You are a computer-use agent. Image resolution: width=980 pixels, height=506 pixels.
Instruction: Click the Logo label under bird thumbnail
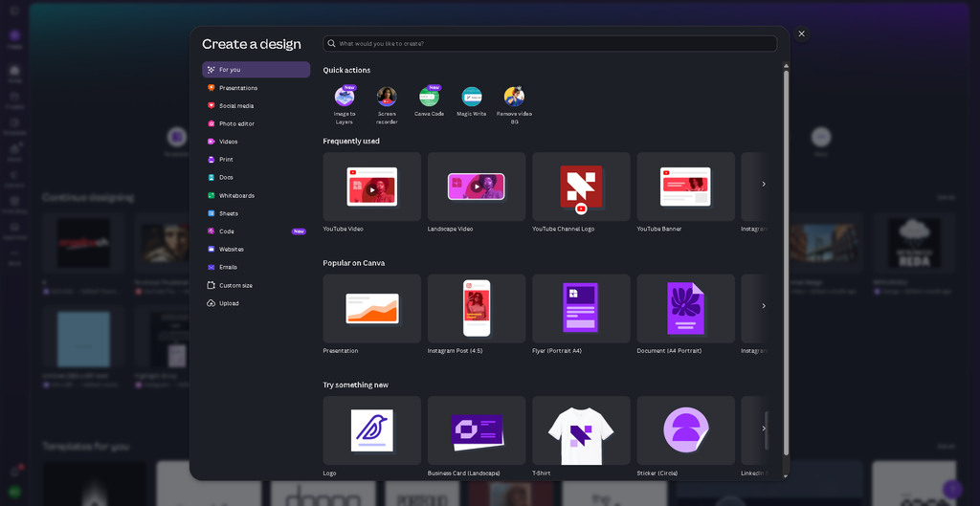click(329, 473)
